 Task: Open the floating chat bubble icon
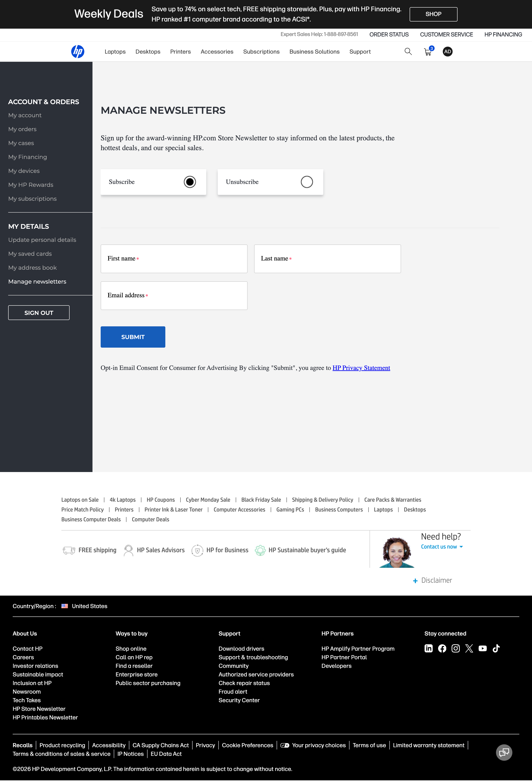(x=504, y=752)
